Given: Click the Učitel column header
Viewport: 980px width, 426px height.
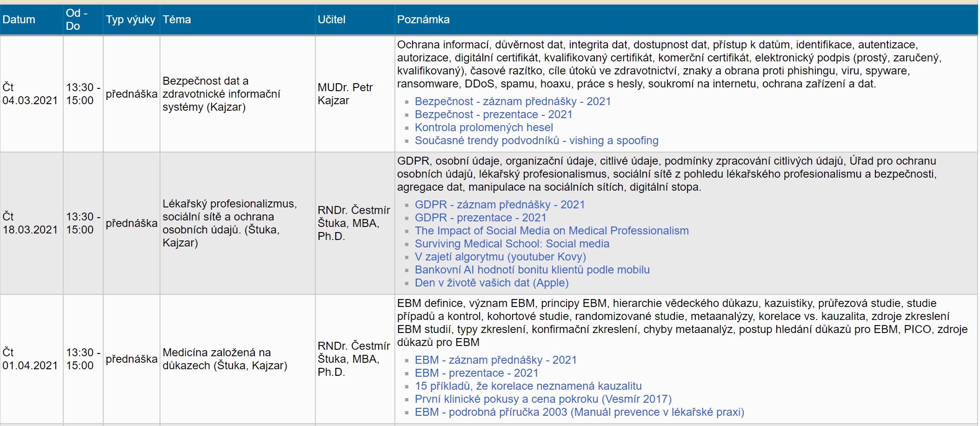Looking at the screenshot, I should [331, 20].
